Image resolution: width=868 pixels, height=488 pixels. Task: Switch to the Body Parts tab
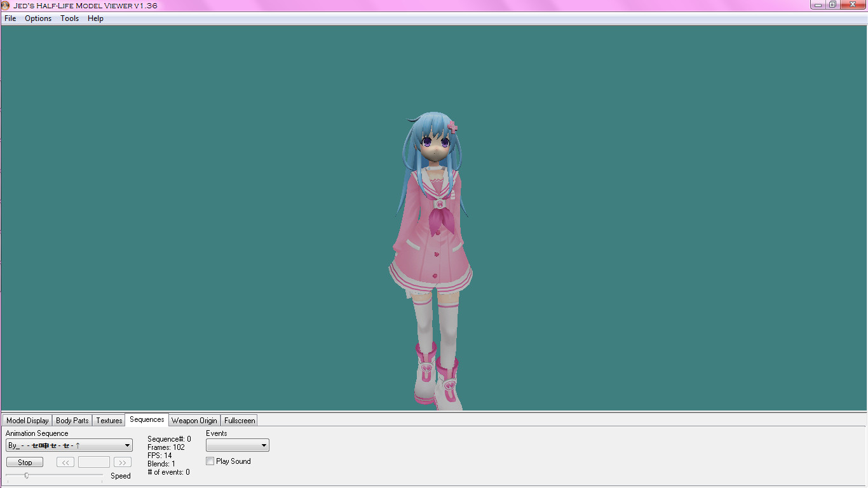pyautogui.click(x=72, y=420)
